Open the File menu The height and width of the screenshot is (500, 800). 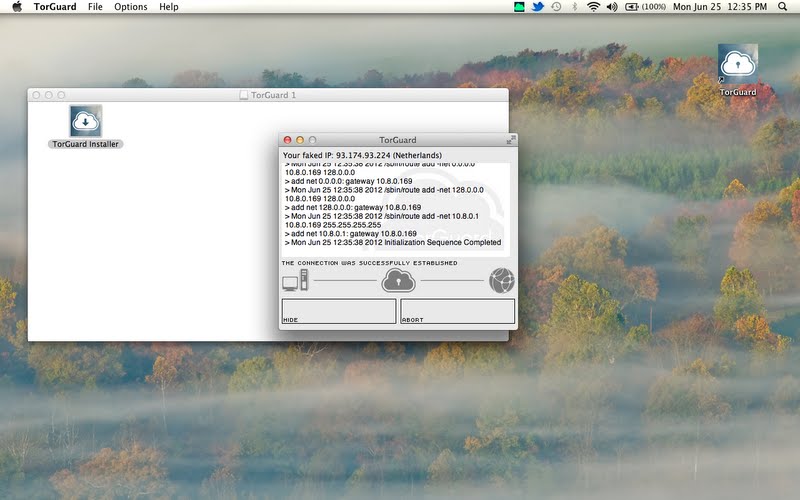(x=95, y=7)
